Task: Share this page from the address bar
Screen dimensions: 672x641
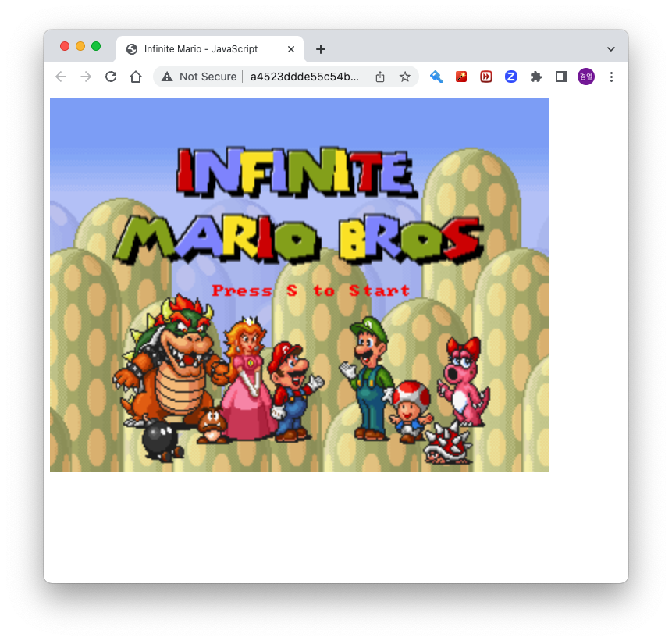Action: point(380,77)
